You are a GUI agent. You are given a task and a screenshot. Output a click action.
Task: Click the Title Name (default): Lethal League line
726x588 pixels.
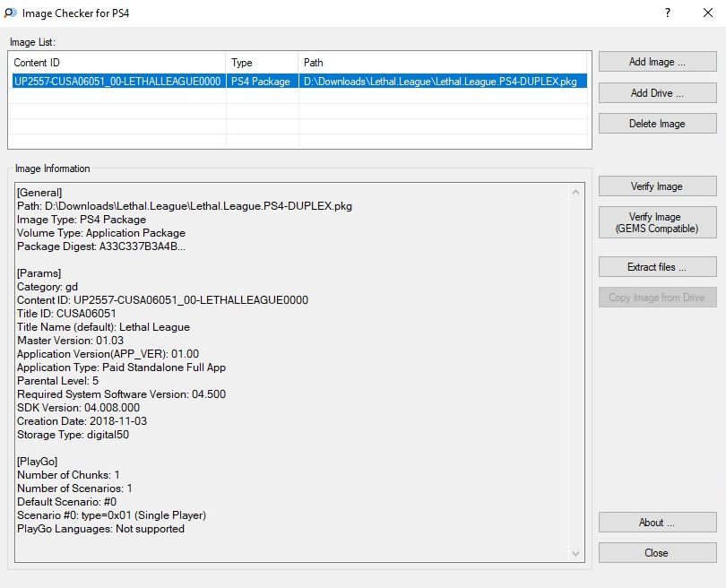click(103, 327)
